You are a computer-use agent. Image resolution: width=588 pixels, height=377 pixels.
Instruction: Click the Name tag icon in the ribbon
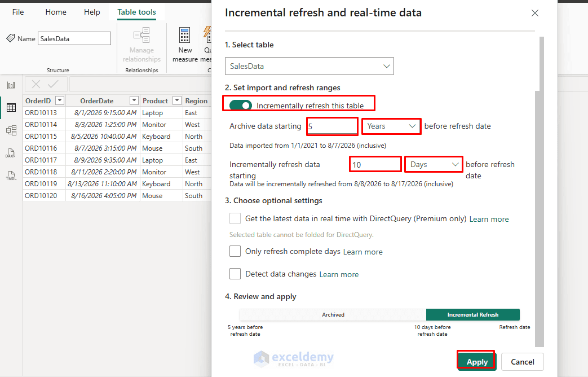click(11, 38)
